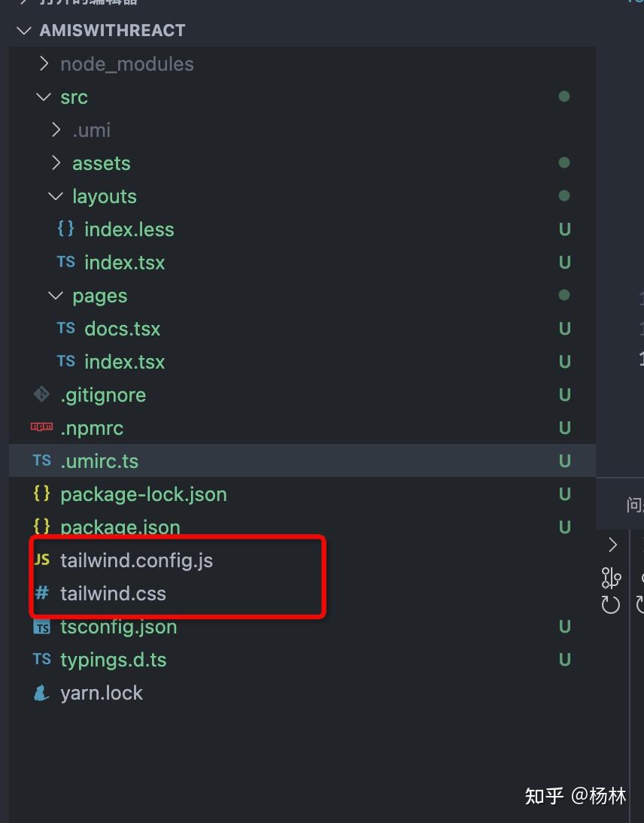This screenshot has width=644, height=823.
Task: Expand the assets folder
Action: (56, 163)
